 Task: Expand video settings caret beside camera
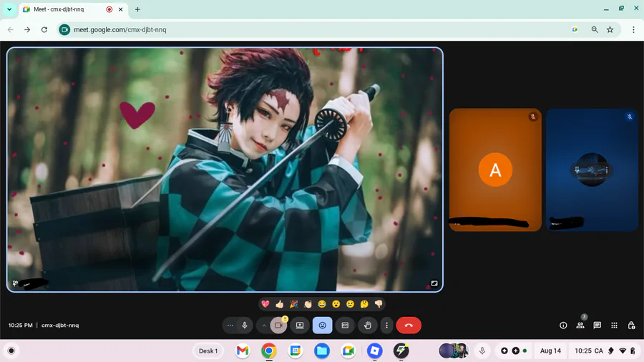pos(264,326)
